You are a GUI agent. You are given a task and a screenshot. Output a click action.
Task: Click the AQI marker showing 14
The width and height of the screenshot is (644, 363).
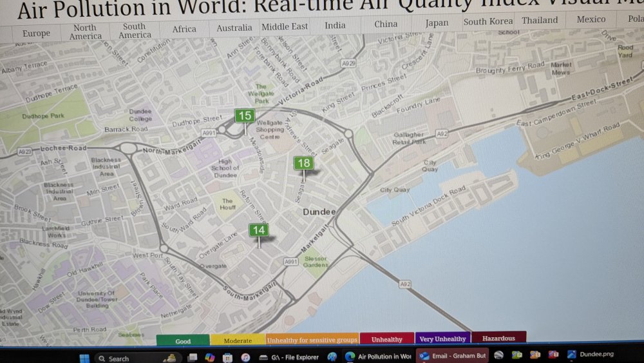(x=259, y=230)
